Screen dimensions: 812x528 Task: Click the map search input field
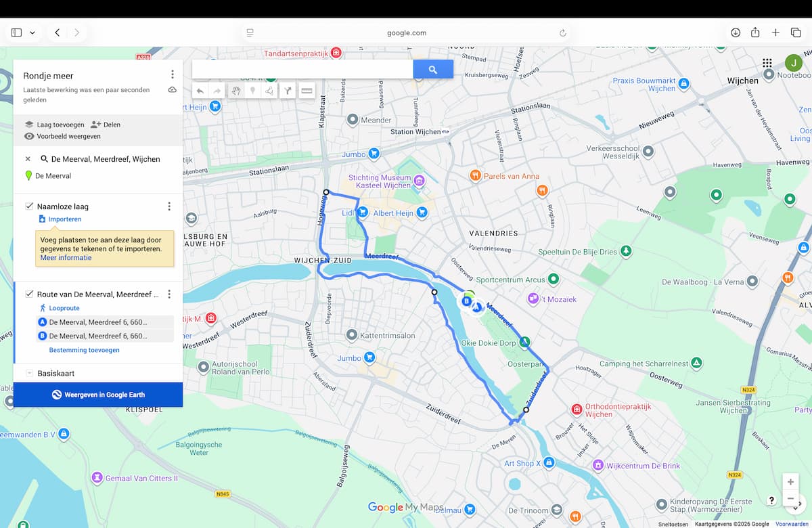pyautogui.click(x=302, y=69)
